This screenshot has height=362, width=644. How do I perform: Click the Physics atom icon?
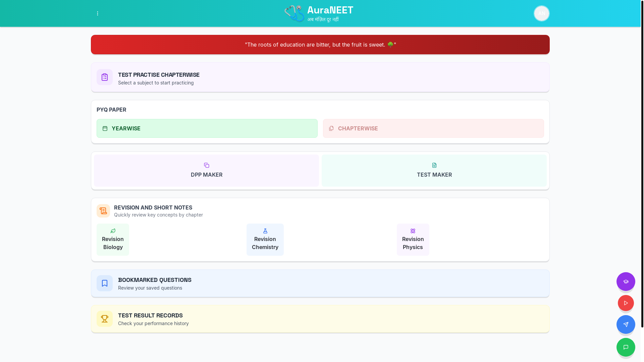[x=413, y=231]
